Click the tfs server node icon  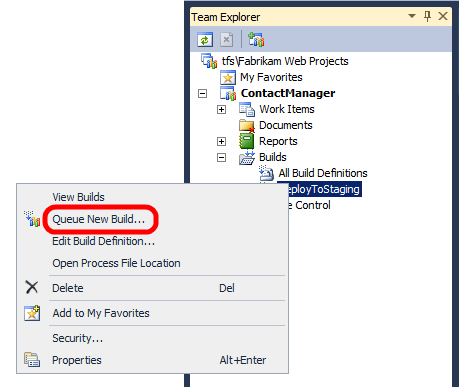coord(209,61)
